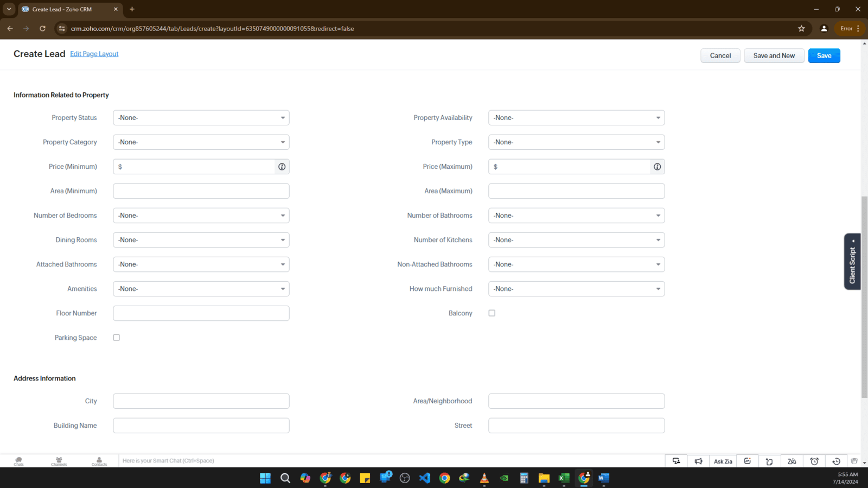Open Word from the taskbar
Screen dimensions: 868x488
tap(604, 478)
